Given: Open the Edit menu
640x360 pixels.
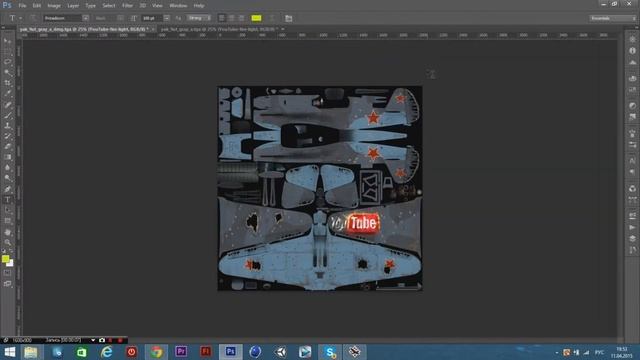Looking at the screenshot, I should (37, 6).
